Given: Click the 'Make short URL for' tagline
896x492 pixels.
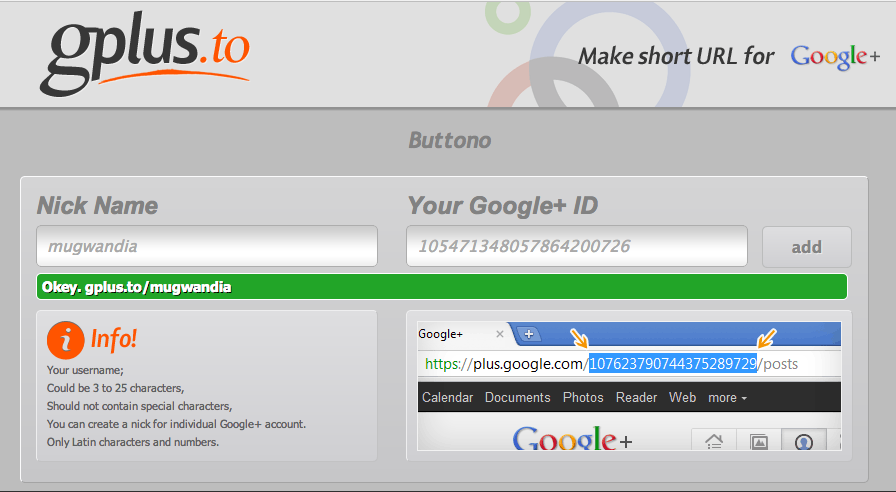Looking at the screenshot, I should [x=676, y=57].
